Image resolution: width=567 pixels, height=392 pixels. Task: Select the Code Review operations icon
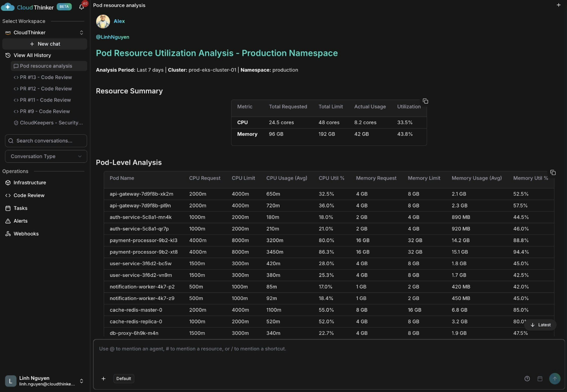(8, 195)
